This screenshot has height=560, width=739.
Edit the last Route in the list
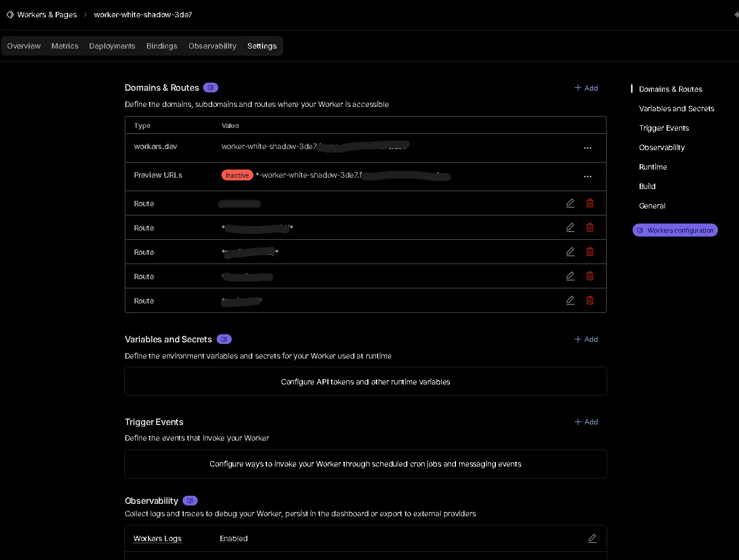570,300
